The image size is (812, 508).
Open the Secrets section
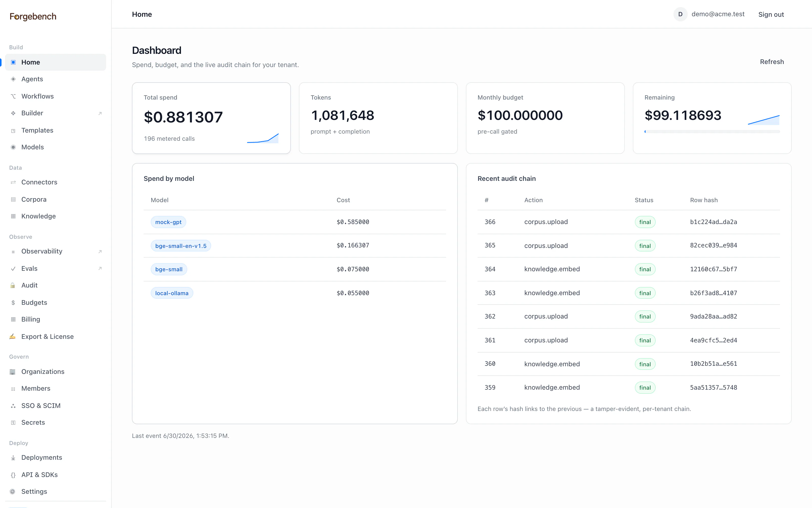[55, 422]
